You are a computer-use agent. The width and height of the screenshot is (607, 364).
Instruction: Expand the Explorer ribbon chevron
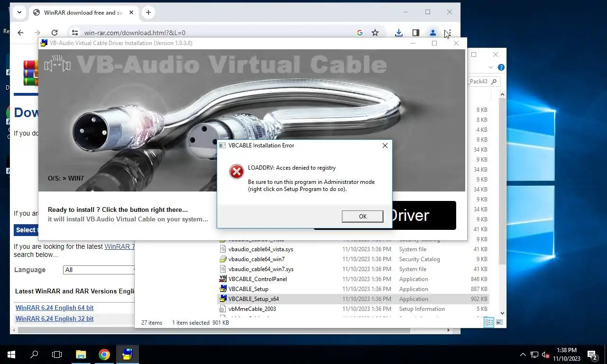tap(491, 67)
